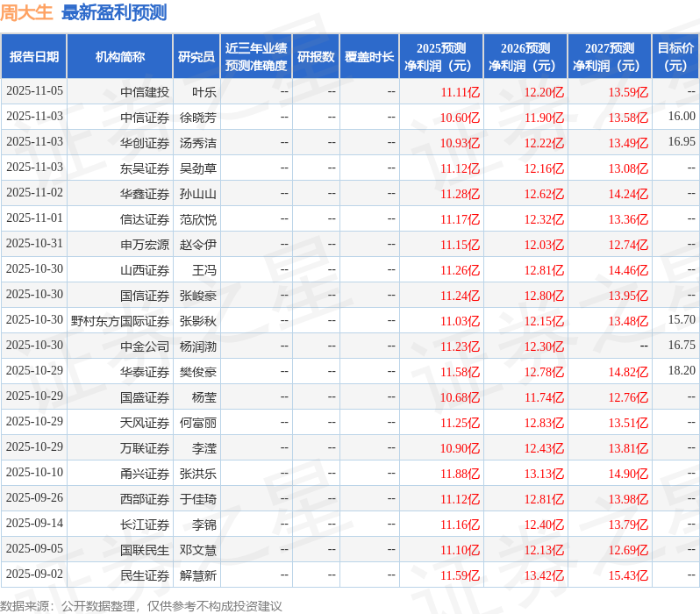Click researcher 孙山山
This screenshot has width=700, height=614.
click(x=197, y=194)
